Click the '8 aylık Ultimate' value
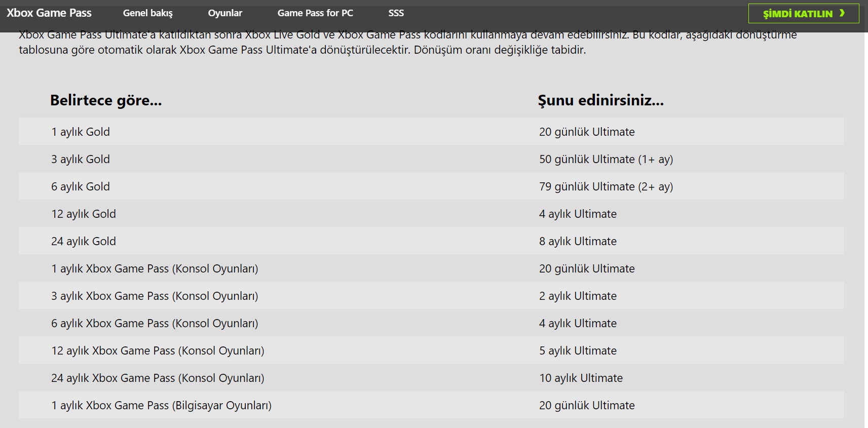 pos(578,241)
